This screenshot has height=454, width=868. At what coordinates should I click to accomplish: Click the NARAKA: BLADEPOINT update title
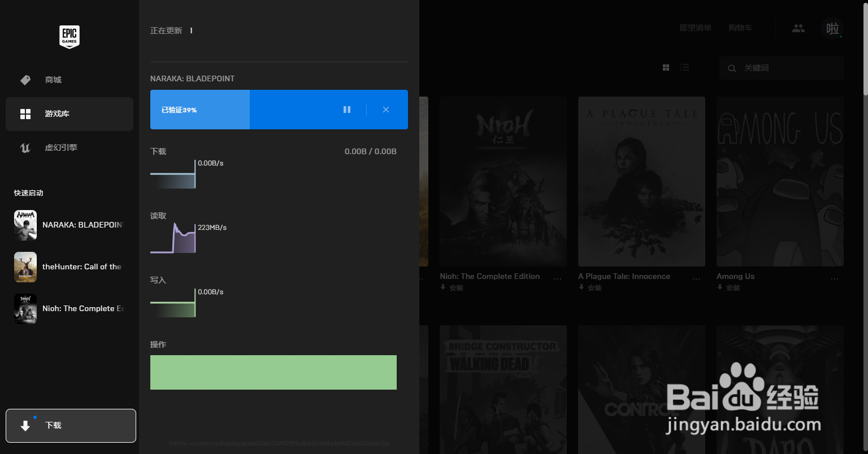(x=192, y=78)
